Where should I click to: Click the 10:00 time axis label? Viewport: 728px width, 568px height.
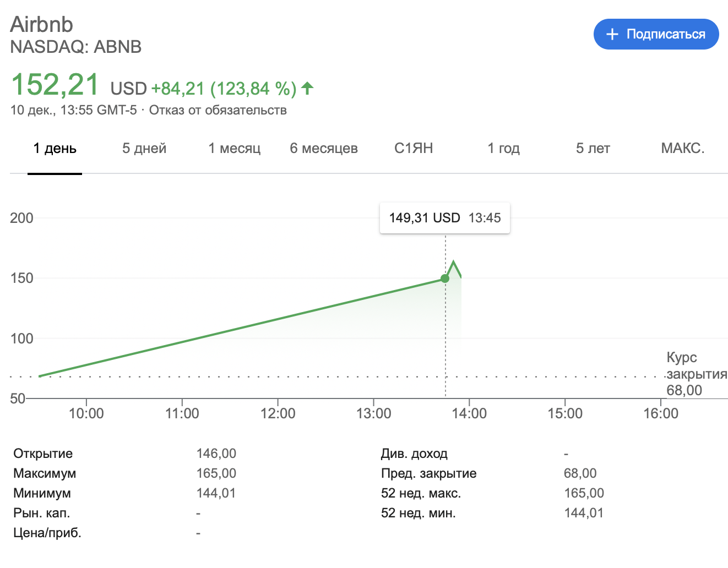(86, 413)
